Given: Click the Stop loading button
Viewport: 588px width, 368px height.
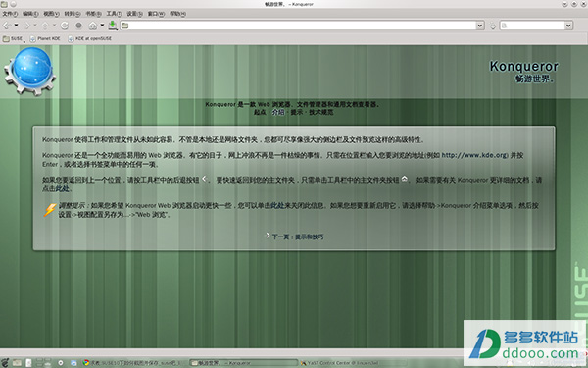Looking at the screenshot, I should (78, 26).
